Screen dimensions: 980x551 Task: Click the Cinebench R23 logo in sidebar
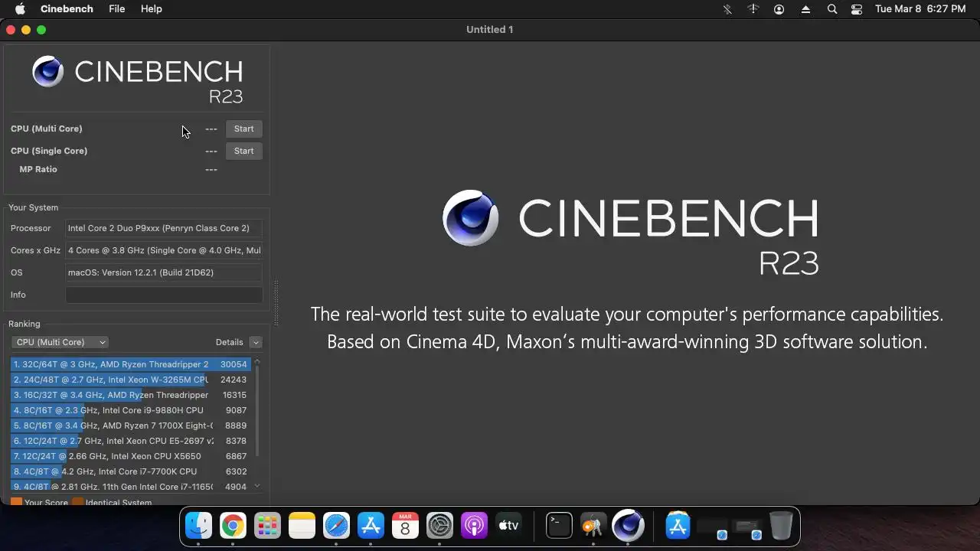(138, 80)
